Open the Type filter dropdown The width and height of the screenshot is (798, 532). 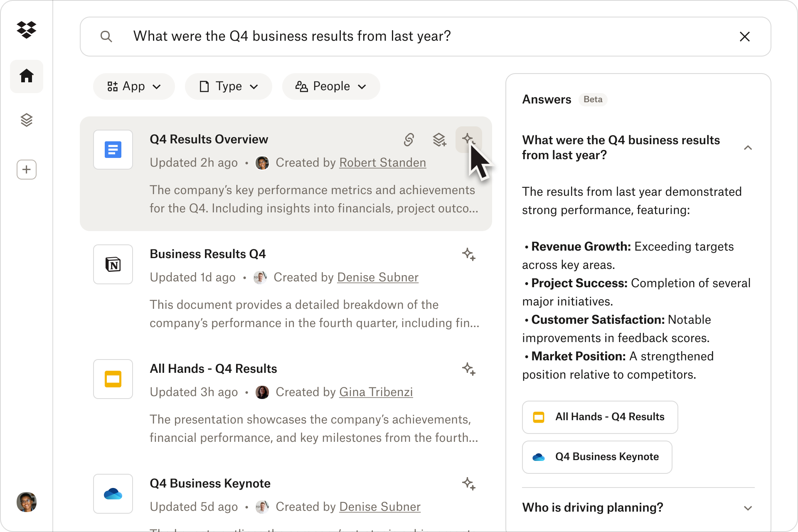click(228, 86)
